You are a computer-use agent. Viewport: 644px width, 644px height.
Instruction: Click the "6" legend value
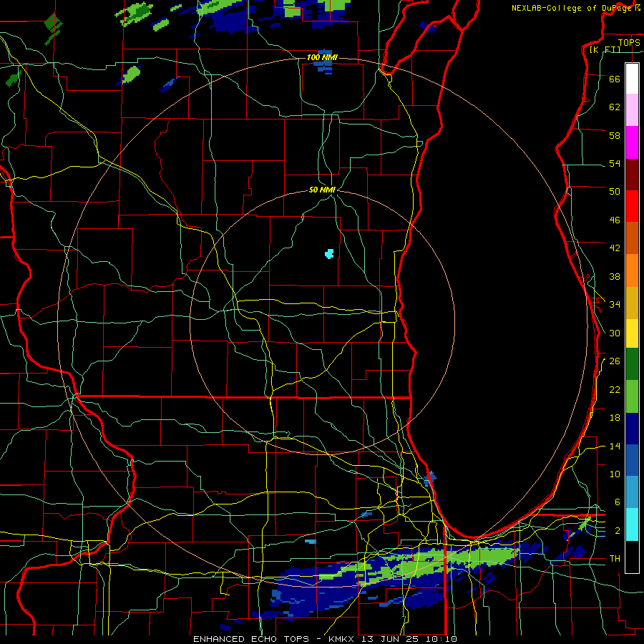[618, 502]
